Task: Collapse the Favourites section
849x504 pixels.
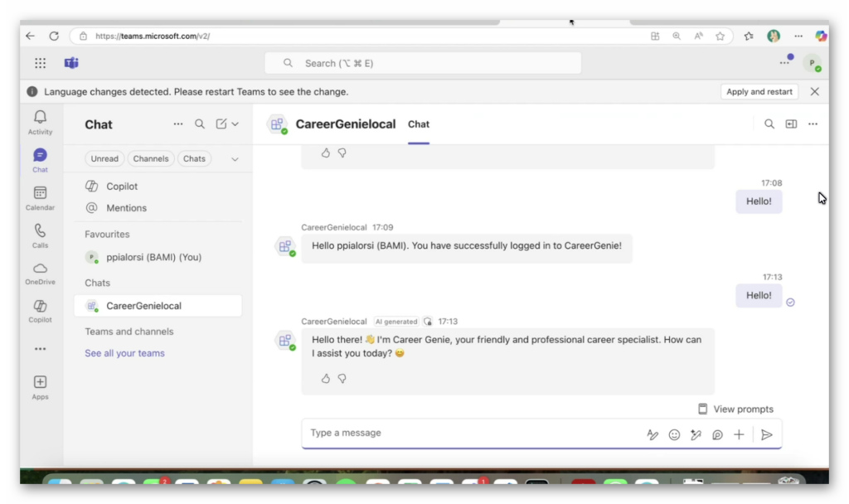Action: coord(107,234)
